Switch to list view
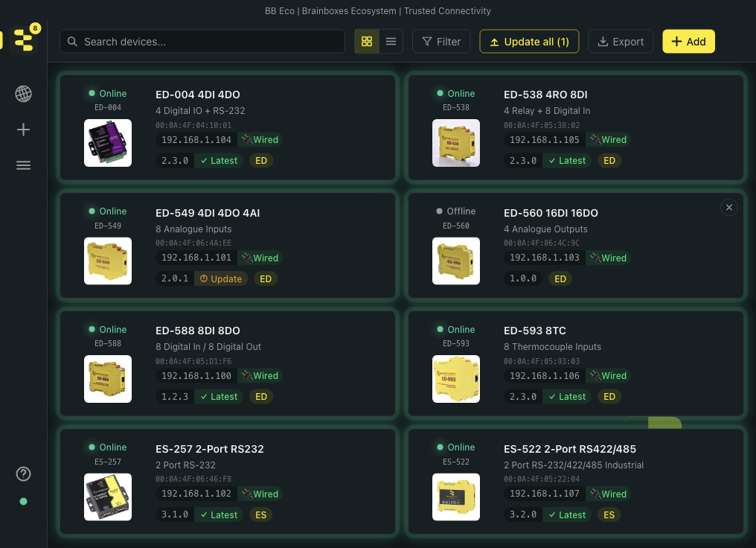Image resolution: width=756 pixels, height=548 pixels. coord(391,42)
